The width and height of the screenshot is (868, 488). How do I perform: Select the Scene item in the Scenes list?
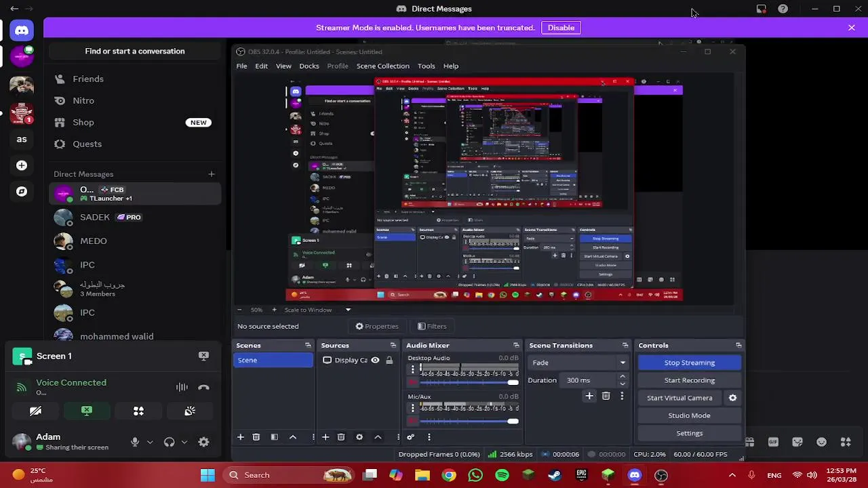tap(273, 361)
